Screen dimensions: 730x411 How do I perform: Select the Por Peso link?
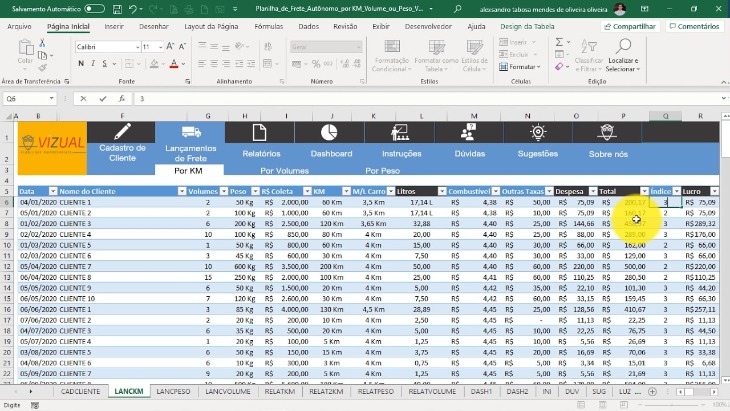coord(383,171)
